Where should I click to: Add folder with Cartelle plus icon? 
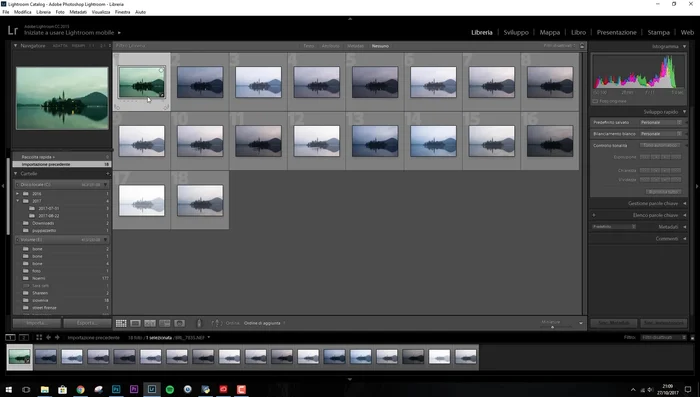click(108, 174)
